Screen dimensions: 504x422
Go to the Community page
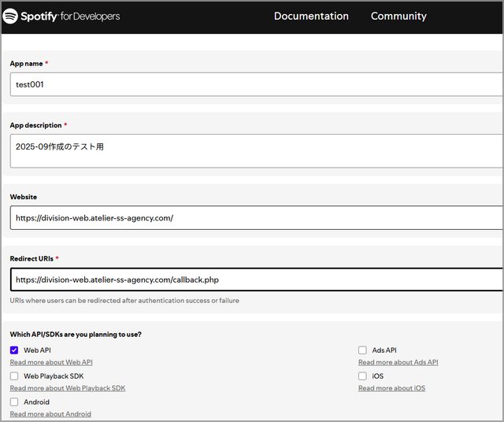click(x=398, y=16)
